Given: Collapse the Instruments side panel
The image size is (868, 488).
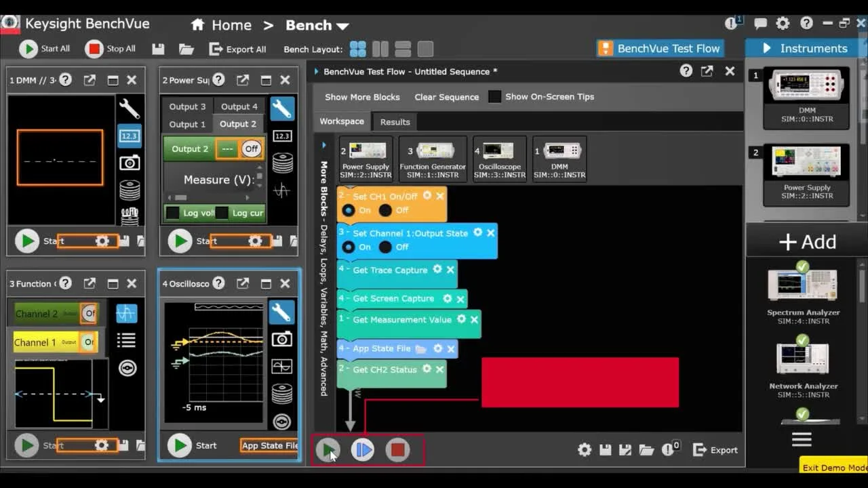Looking at the screenshot, I should [x=767, y=48].
